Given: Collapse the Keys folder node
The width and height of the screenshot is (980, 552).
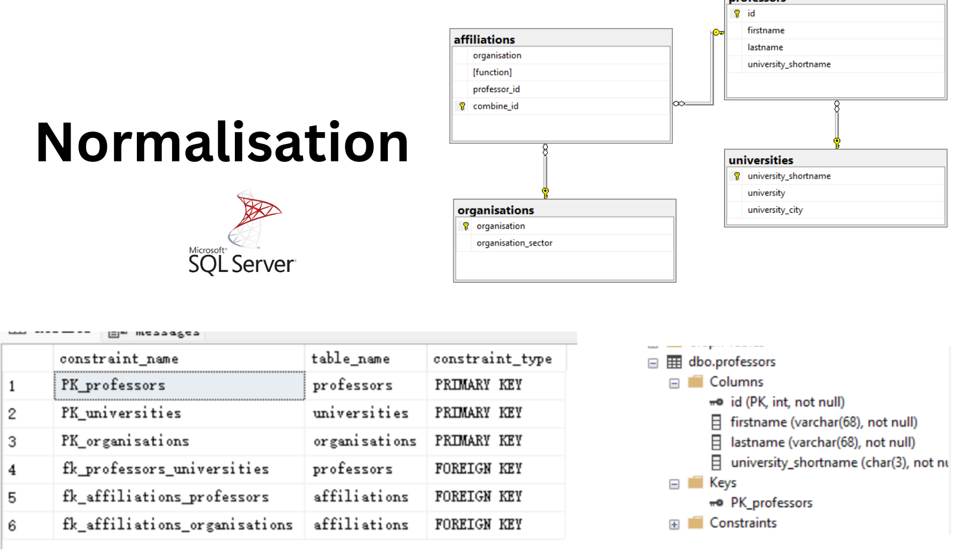Looking at the screenshot, I should [x=674, y=484].
